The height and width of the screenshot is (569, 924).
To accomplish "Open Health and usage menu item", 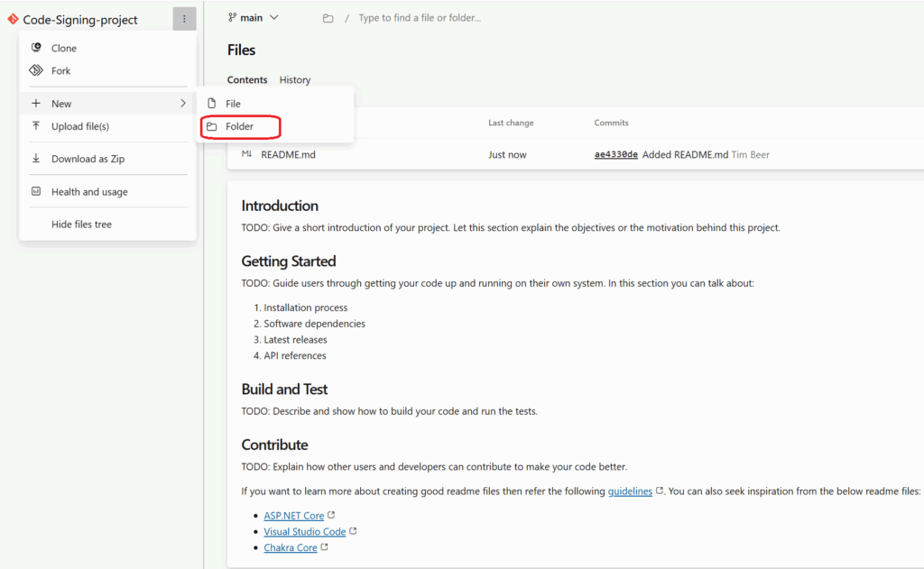I will coord(89,191).
